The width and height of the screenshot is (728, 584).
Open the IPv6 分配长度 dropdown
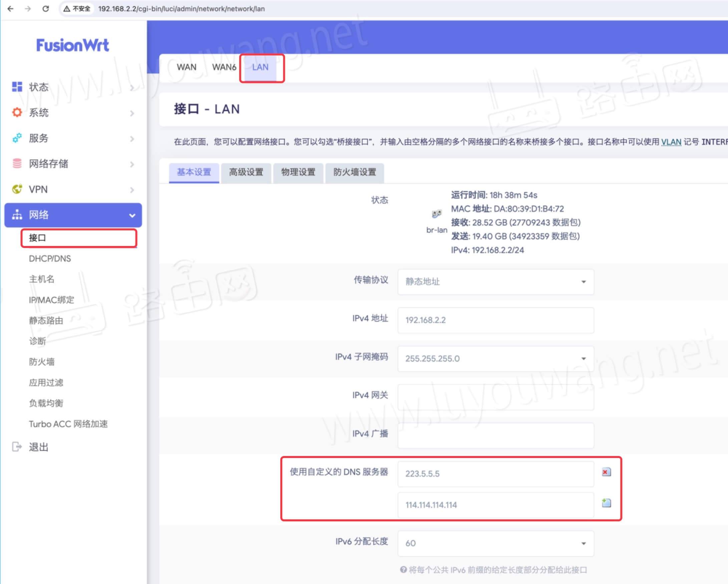click(495, 543)
